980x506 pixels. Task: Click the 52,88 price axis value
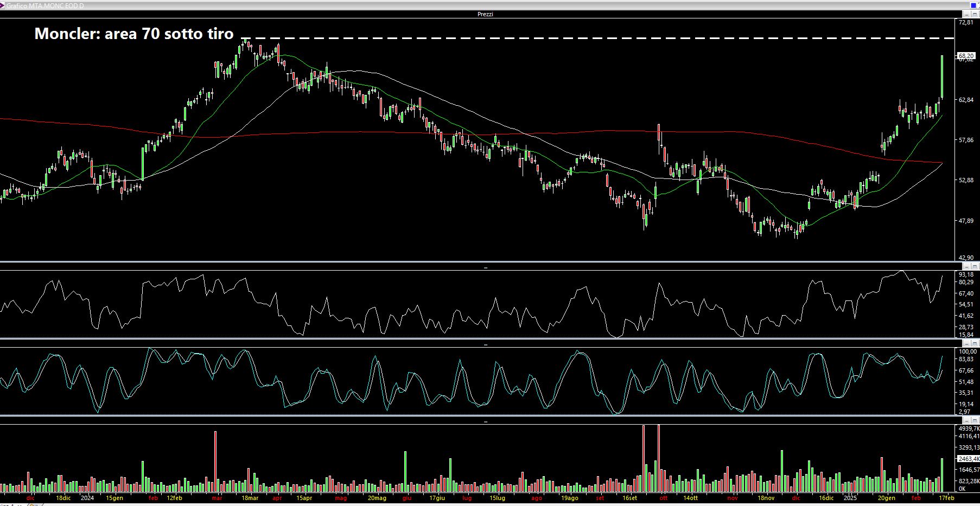[966, 180]
